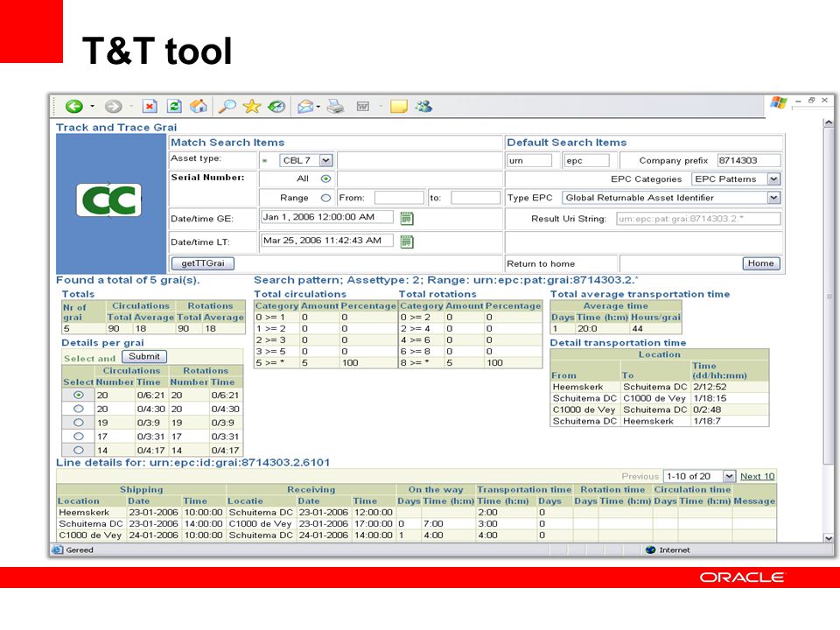
Task: Click the page scrollbar down arrow
Action: (829, 538)
